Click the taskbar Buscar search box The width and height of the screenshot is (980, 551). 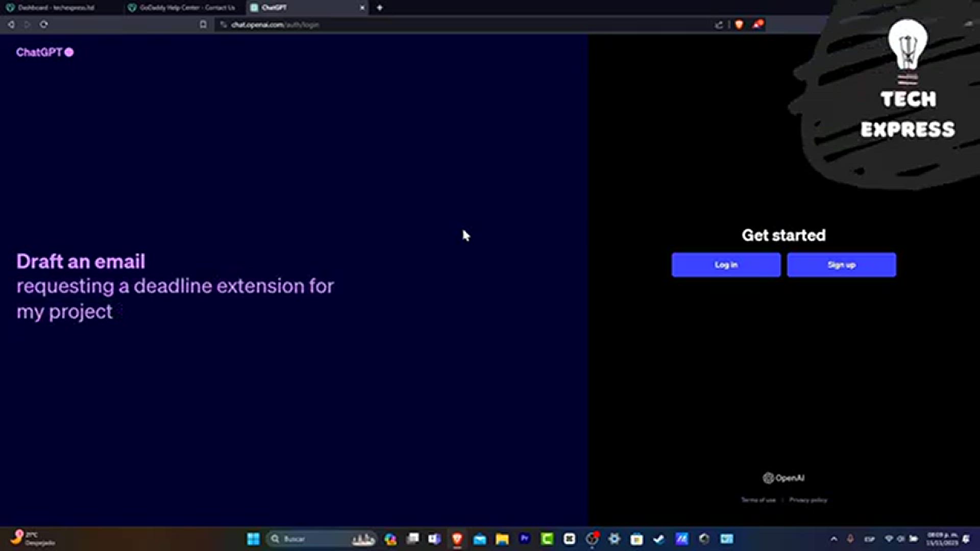coord(322,539)
